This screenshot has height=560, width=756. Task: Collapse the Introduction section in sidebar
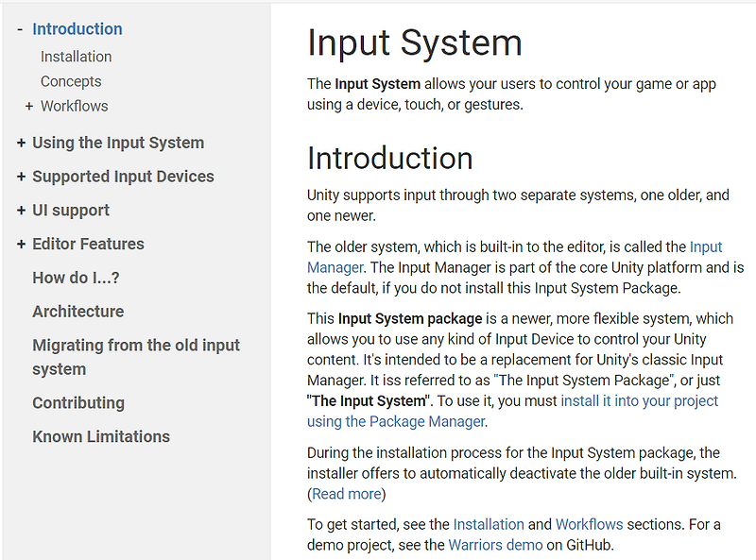click(20, 29)
